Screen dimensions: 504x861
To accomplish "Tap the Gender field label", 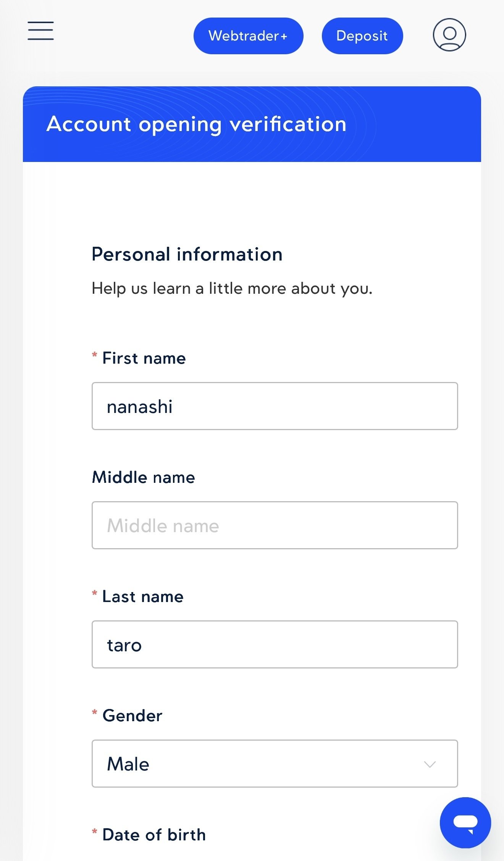I will [132, 716].
